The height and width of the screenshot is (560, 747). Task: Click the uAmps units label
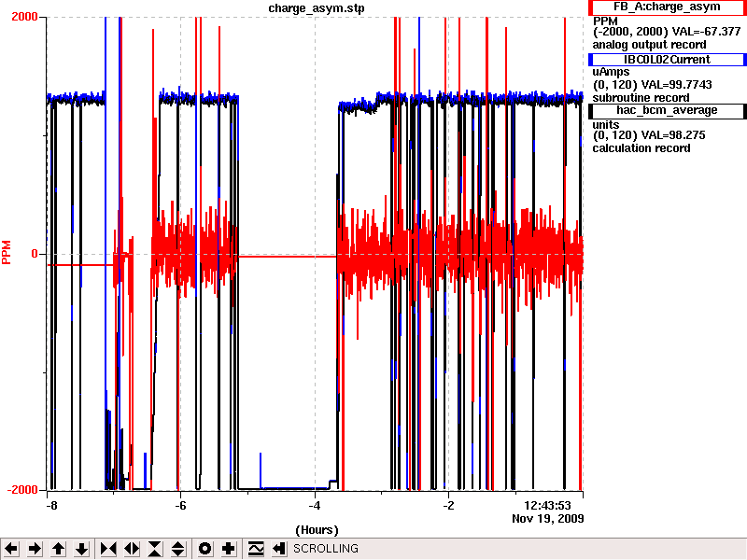[x=612, y=72]
